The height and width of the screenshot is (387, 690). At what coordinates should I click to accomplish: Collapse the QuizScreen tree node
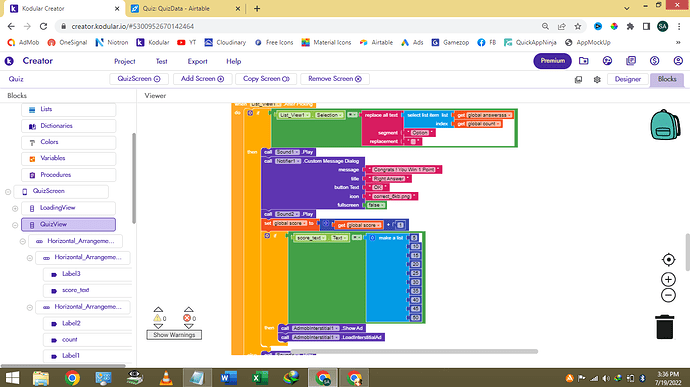(8, 192)
